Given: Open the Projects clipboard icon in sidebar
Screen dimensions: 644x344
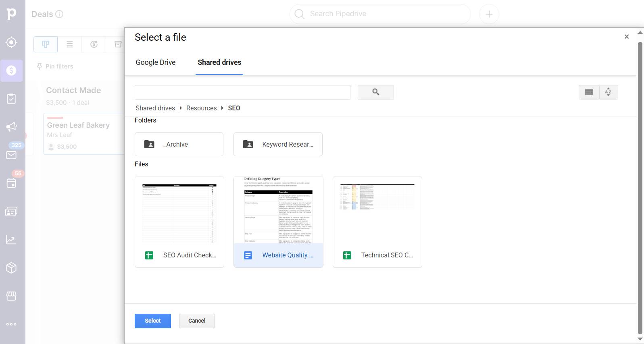Looking at the screenshot, I should coord(11,99).
